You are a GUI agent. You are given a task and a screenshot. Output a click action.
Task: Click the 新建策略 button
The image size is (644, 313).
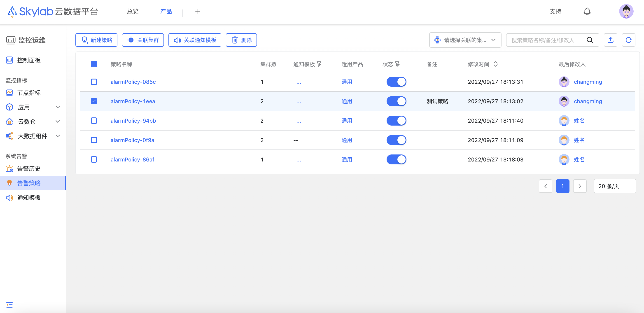coord(96,40)
